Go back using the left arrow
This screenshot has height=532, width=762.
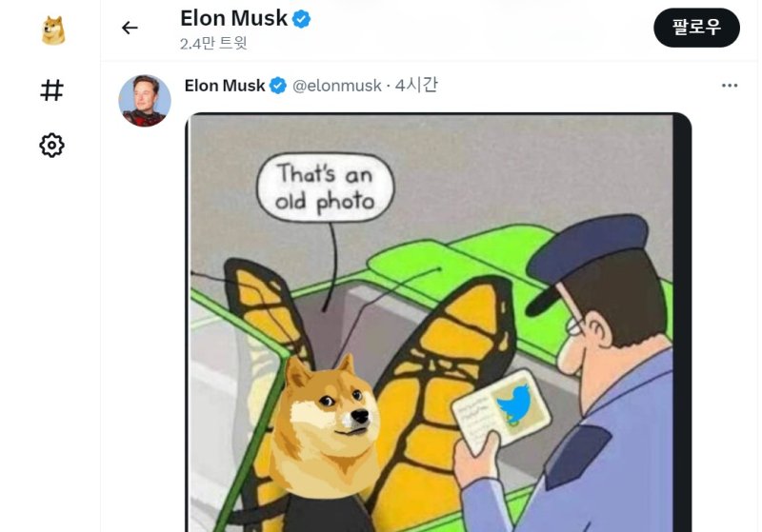(x=130, y=28)
